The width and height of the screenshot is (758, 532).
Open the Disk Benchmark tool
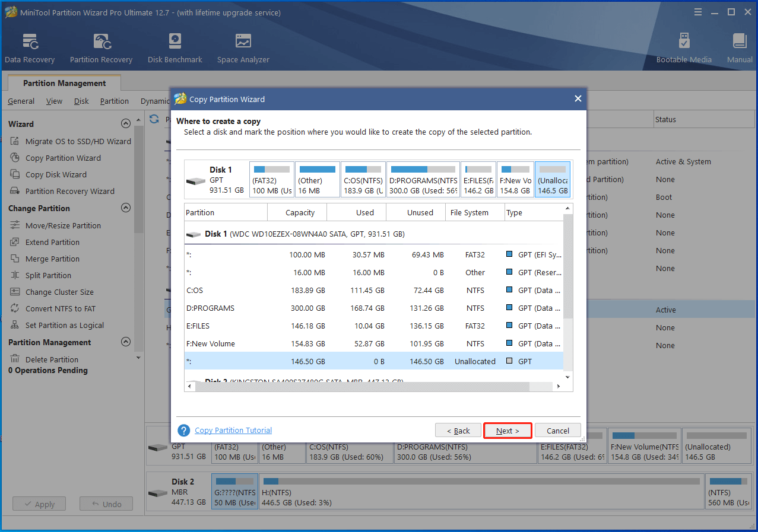pos(175,49)
